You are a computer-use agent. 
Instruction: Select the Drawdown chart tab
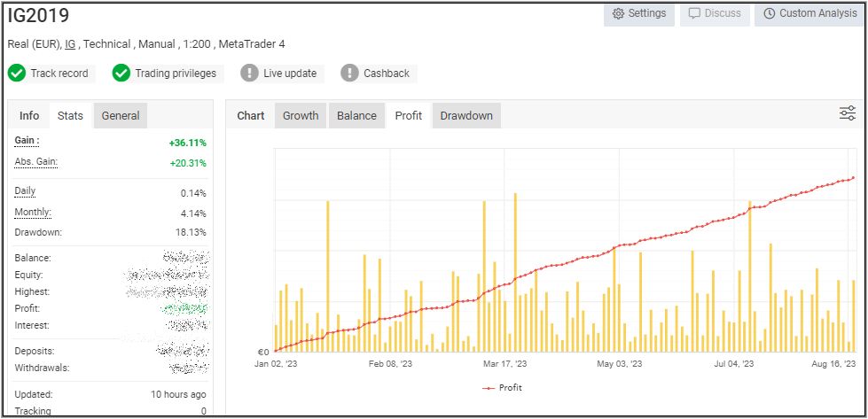click(x=466, y=115)
